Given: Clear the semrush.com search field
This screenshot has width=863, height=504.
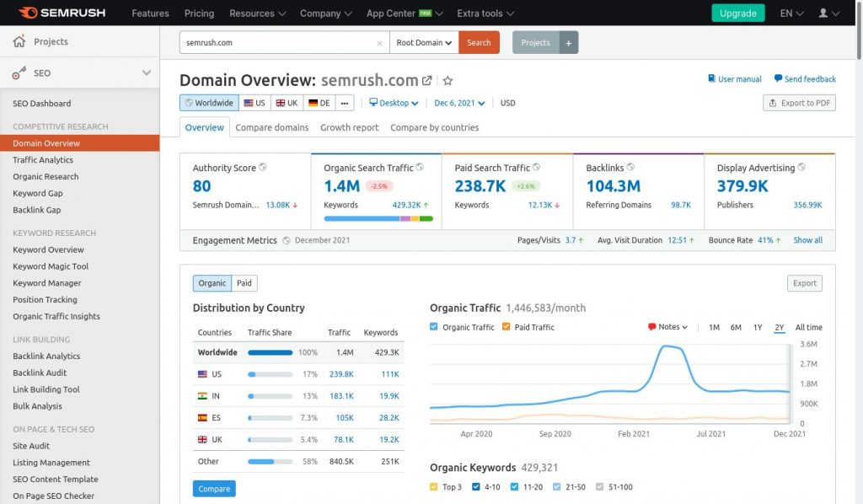Looking at the screenshot, I should 379,43.
